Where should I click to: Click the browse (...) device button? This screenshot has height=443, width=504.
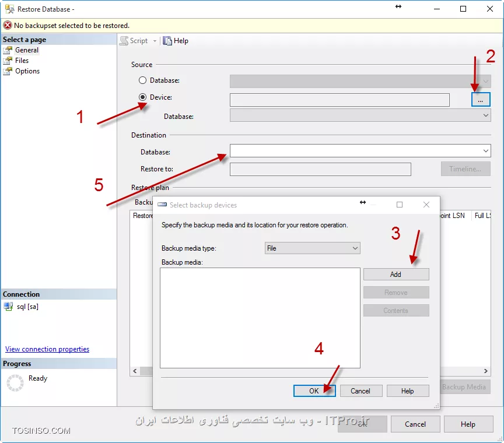pos(481,100)
